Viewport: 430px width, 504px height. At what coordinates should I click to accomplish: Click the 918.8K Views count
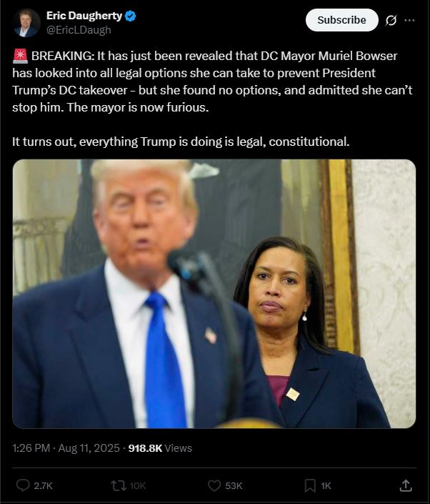(160, 448)
